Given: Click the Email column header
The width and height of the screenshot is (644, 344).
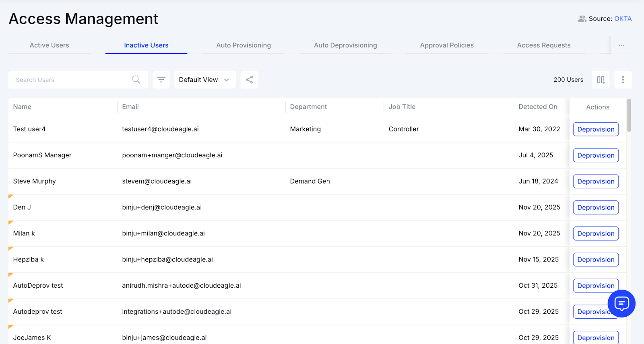Looking at the screenshot, I should click(130, 107).
